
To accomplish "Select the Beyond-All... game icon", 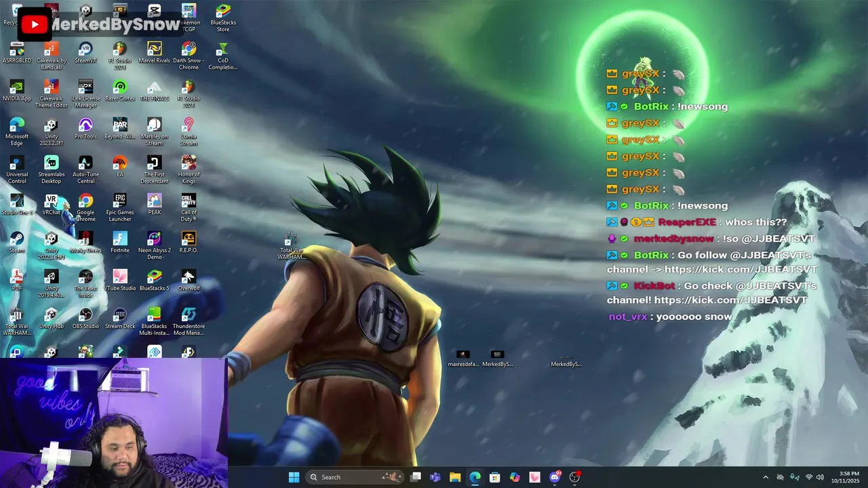I will tap(120, 129).
